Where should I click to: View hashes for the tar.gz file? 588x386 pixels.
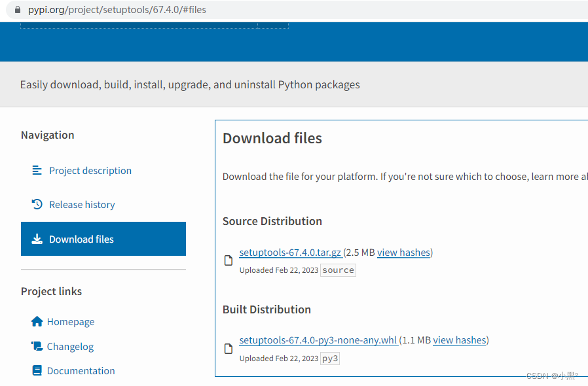(x=404, y=253)
